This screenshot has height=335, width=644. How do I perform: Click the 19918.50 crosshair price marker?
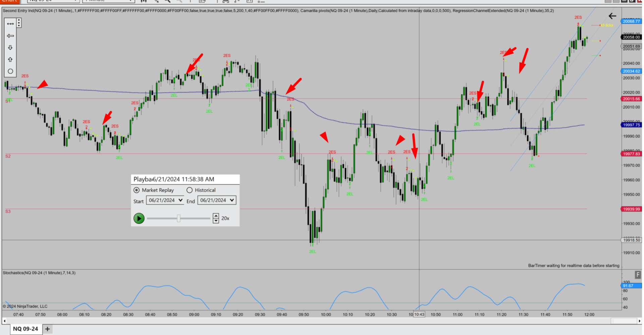[x=631, y=240]
